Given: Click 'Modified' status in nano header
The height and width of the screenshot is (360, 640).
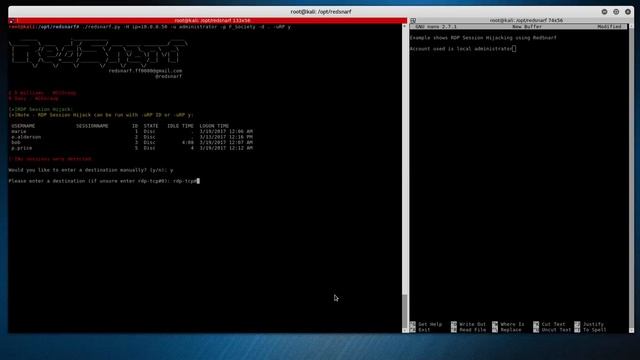Looking at the screenshot, I should 609,27.
